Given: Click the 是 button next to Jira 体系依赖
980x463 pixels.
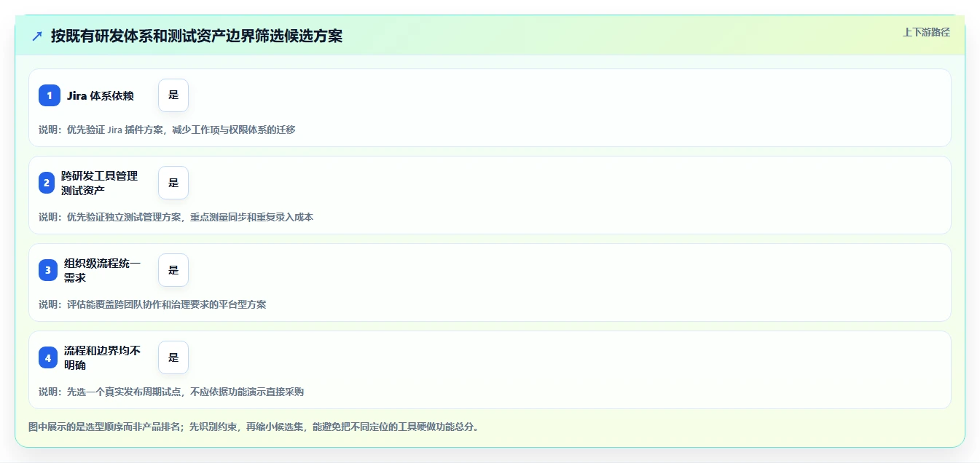Looking at the screenshot, I should pyautogui.click(x=173, y=95).
